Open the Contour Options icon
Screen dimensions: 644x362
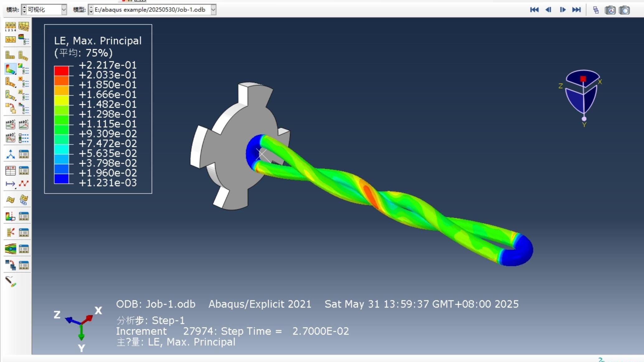click(24, 69)
